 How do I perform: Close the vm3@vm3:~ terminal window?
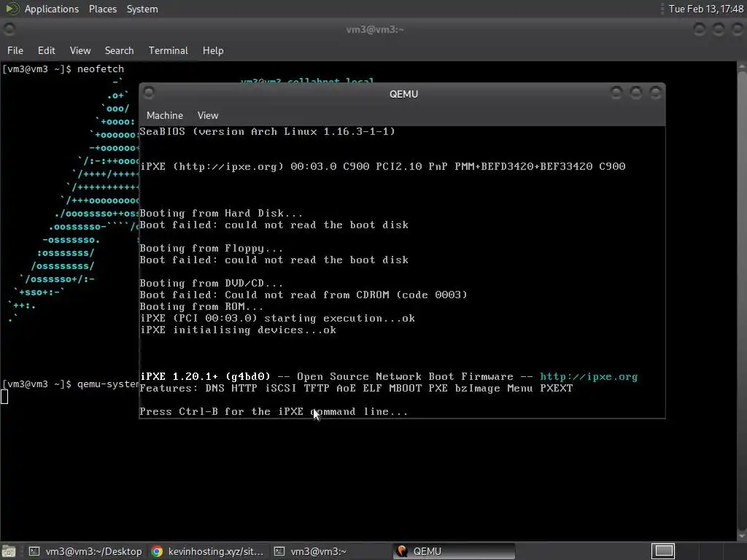737,29
